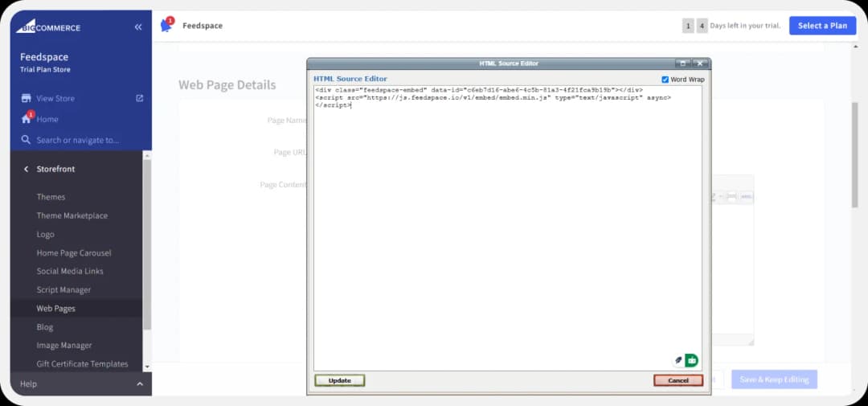Click the Days left in your trial text
Screen dimensions: 868x406
point(745,26)
